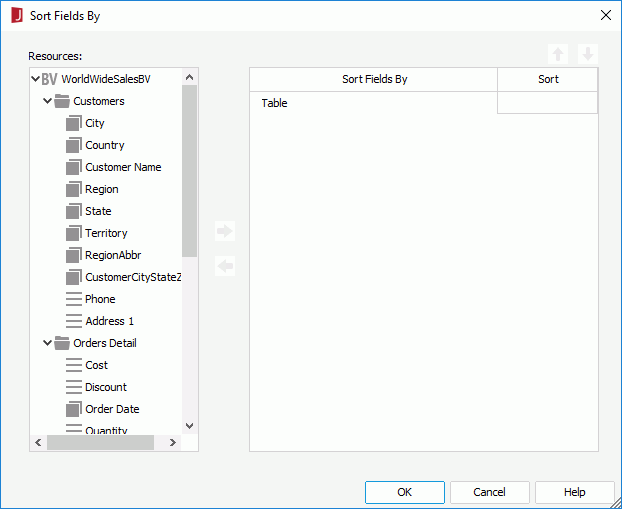The image size is (622, 509).
Task: Click the move up arrow icon
Action: tap(558, 54)
